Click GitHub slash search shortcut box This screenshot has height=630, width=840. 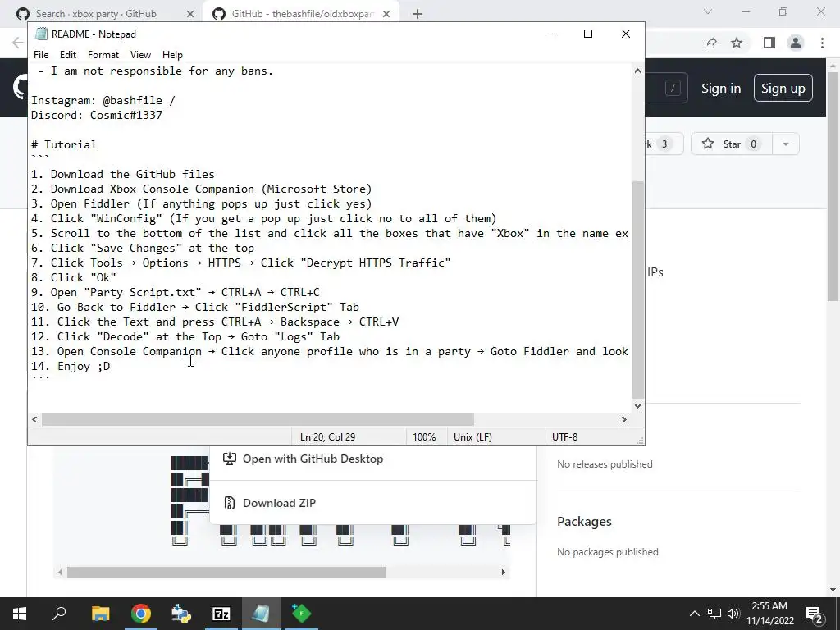coord(673,88)
